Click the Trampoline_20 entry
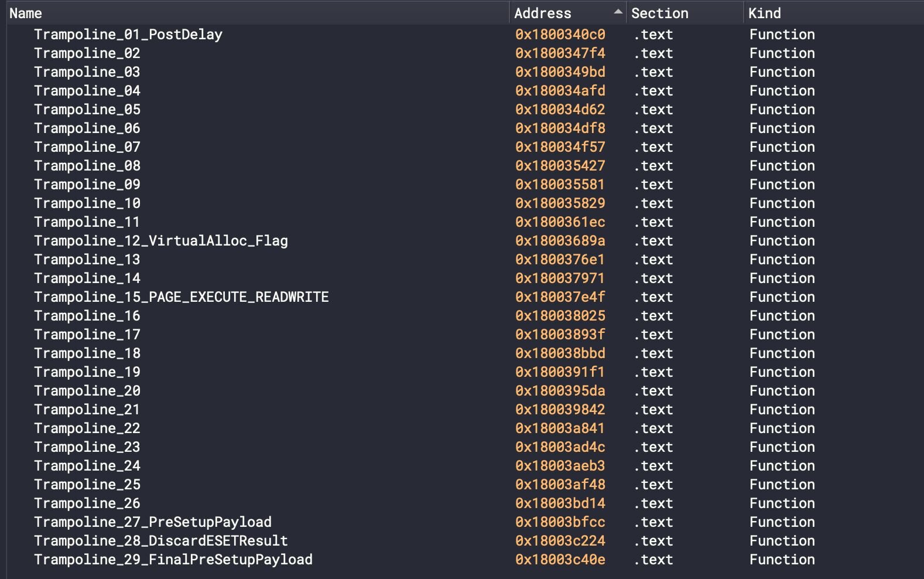The height and width of the screenshot is (579, 924). (x=87, y=391)
